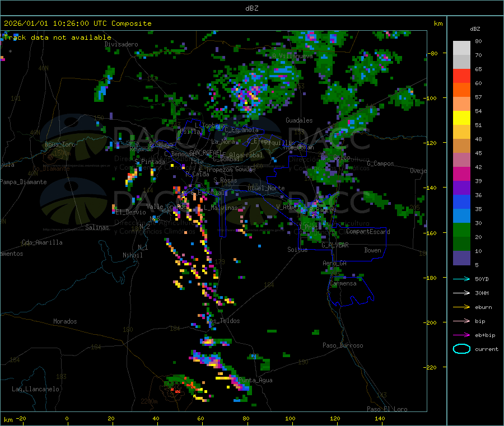Click the 'Punta_Agua' map label
Image resolution: width=504 pixels, height=426 pixels.
(x=255, y=380)
